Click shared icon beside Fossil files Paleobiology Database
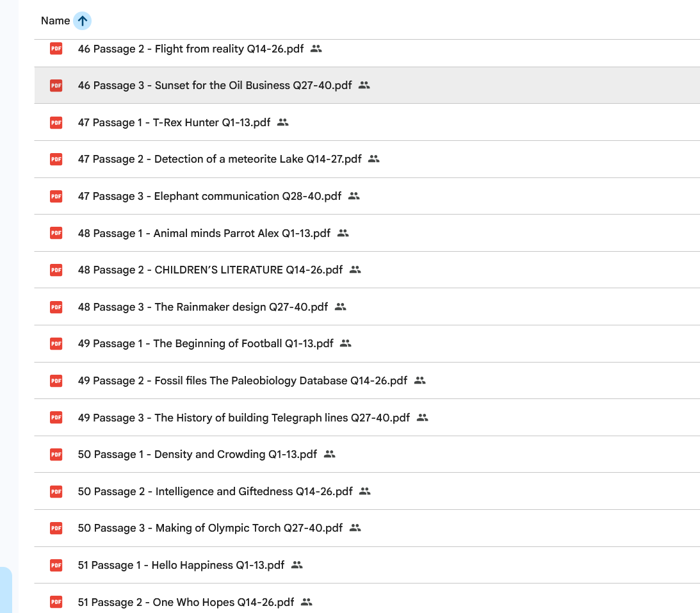Viewport: 700px width, 613px height. pyautogui.click(x=419, y=380)
